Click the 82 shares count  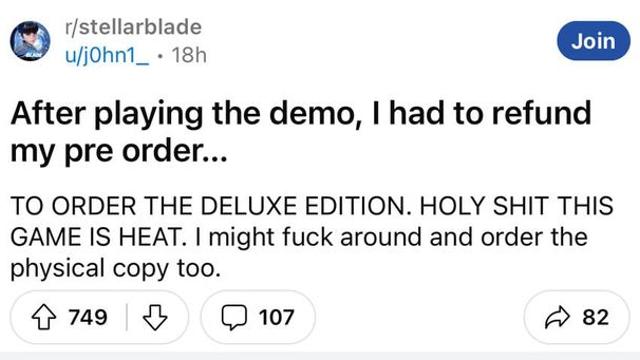[x=596, y=318]
